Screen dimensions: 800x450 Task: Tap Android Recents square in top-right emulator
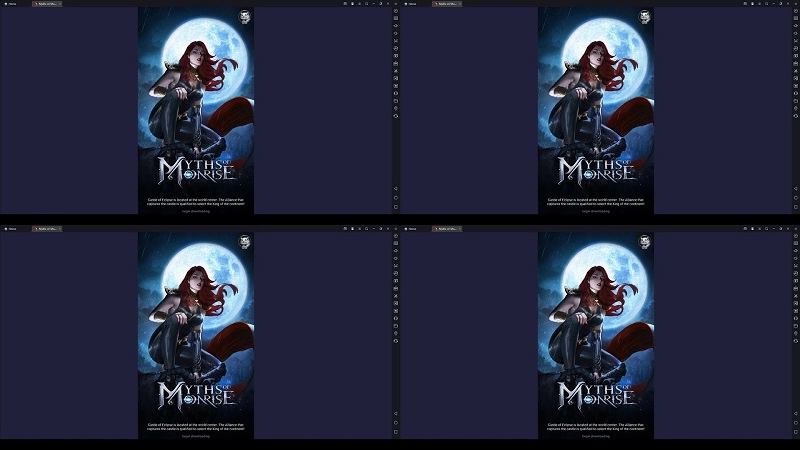point(796,207)
